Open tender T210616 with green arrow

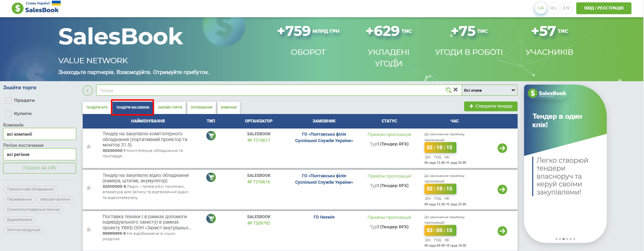coord(502,189)
